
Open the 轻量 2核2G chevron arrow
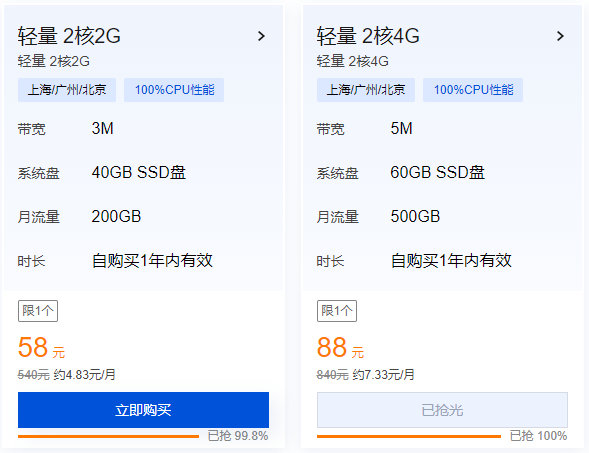pyautogui.click(x=261, y=36)
